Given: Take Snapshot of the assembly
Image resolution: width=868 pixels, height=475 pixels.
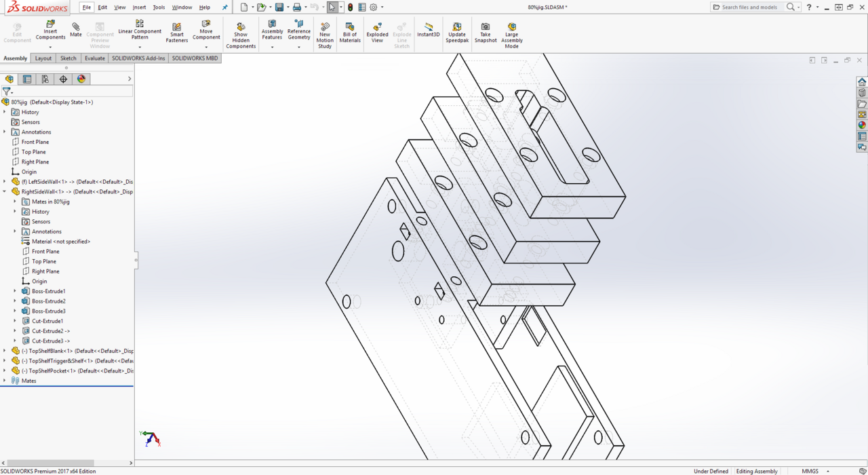Looking at the screenshot, I should [486, 33].
